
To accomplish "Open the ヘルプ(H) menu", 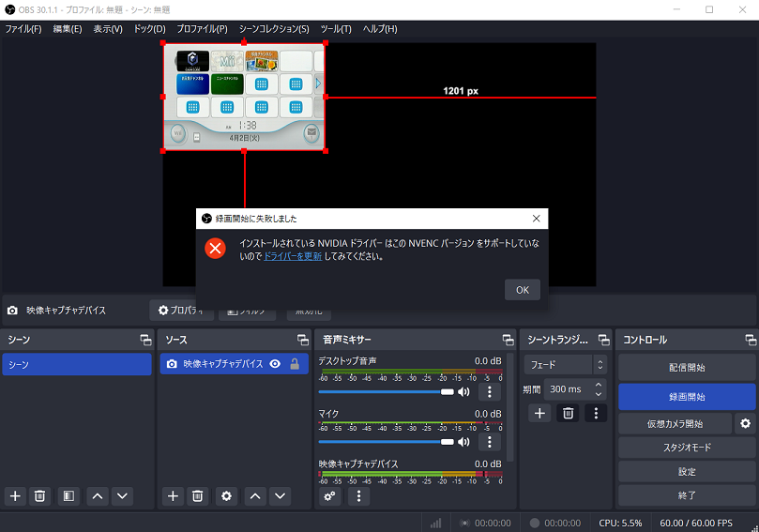I will (380, 29).
